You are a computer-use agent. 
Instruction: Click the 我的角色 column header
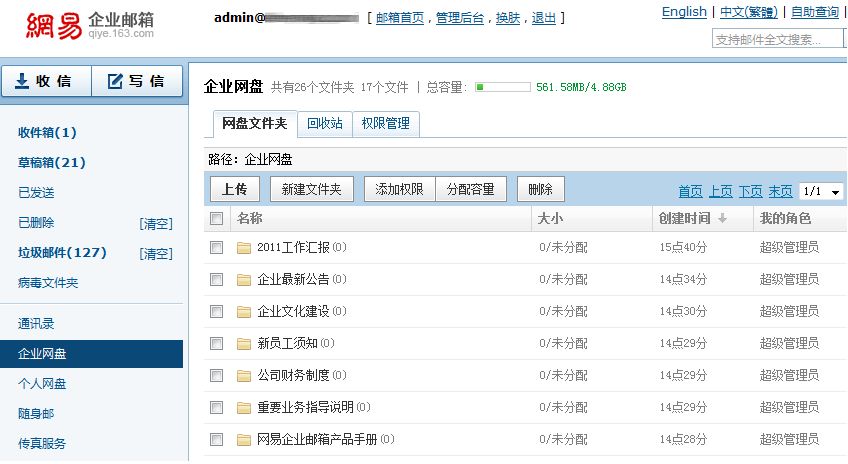785,218
